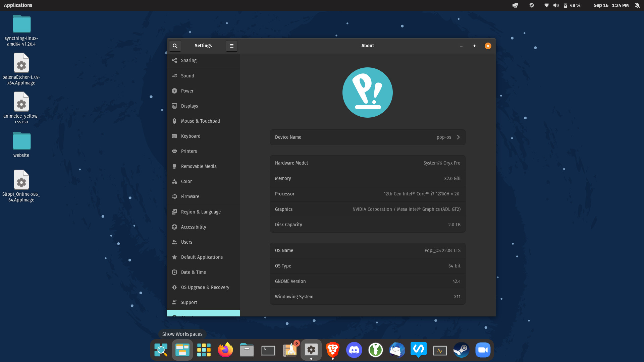The width and height of the screenshot is (644, 362).
Task: Open the Support panel
Action: pos(203,302)
